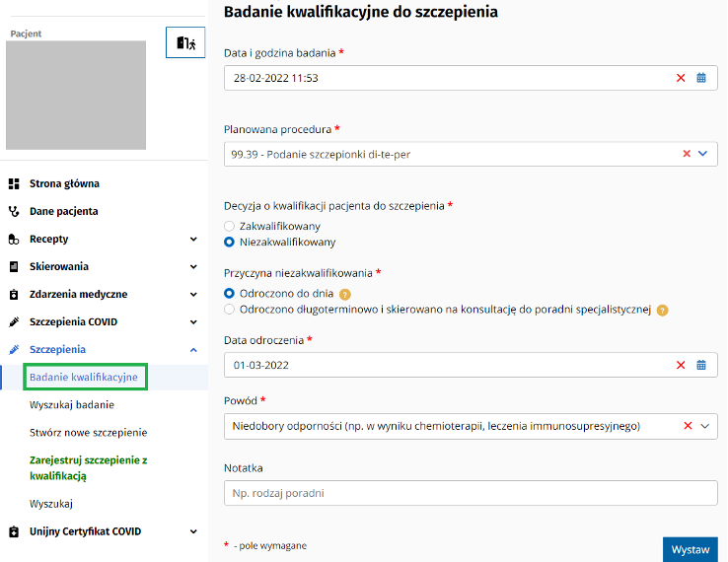Expand the Zdarzenia medyczne chevron

pyautogui.click(x=193, y=294)
